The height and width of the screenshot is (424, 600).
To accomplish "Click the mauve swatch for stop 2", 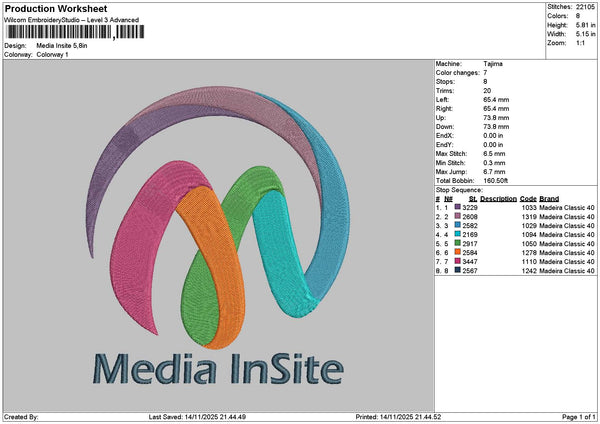I will tap(457, 216).
